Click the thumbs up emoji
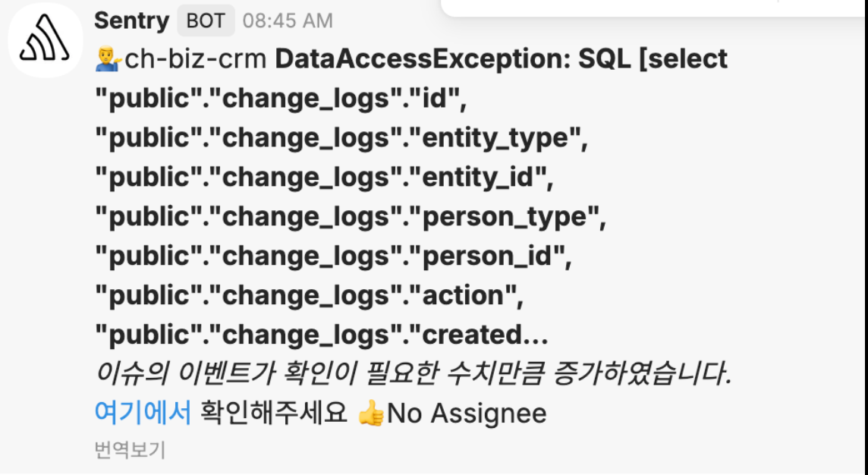868x475 pixels. click(x=371, y=414)
